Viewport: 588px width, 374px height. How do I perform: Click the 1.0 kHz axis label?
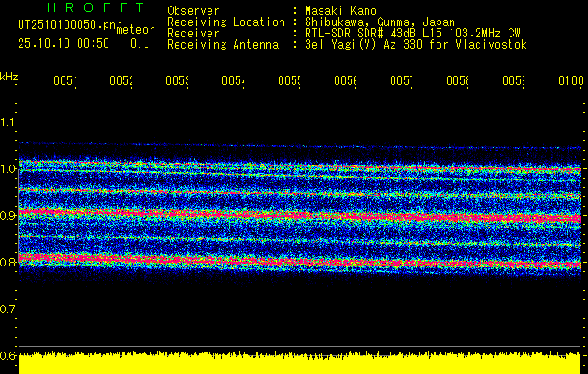click(x=8, y=169)
